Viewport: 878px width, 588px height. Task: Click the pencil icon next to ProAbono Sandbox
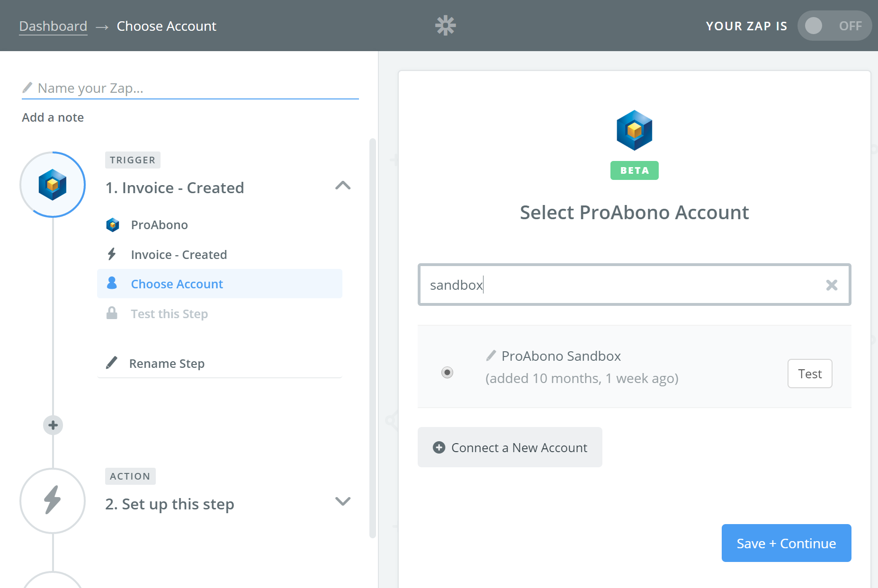[491, 356]
